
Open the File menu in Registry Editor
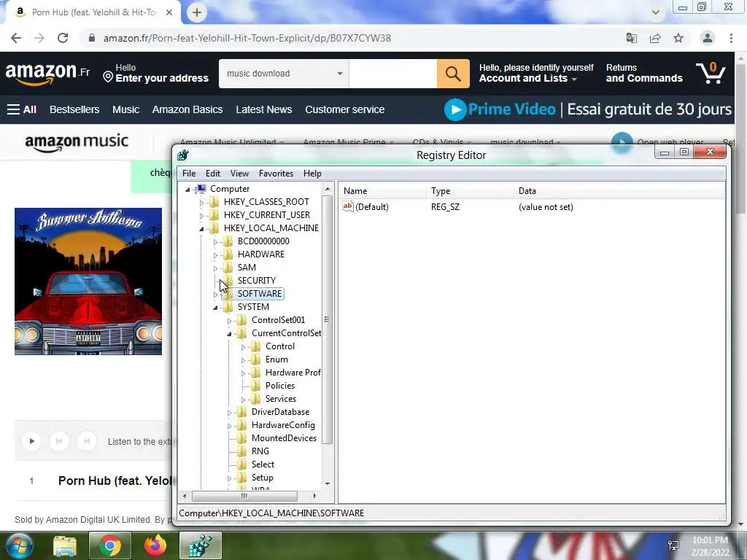coord(189,174)
